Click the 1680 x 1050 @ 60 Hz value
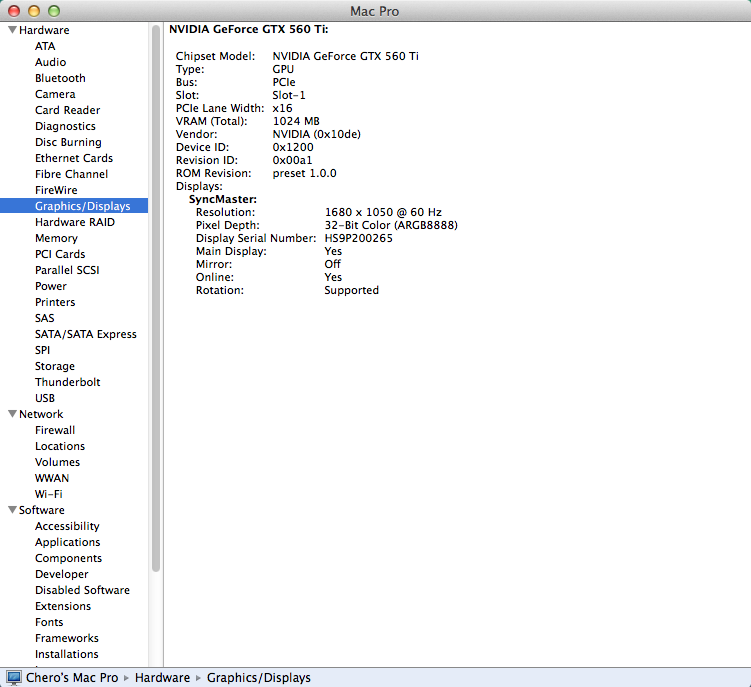Viewport: 751px width, 687px height. coord(383,212)
